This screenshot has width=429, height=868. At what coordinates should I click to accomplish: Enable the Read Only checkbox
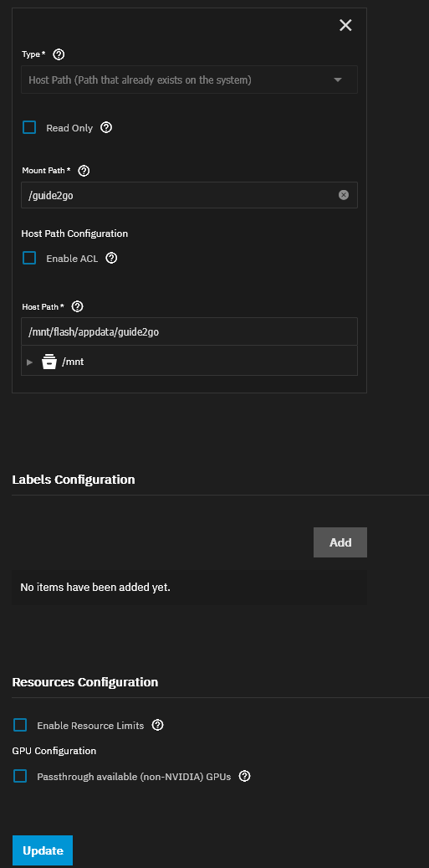[x=29, y=128]
